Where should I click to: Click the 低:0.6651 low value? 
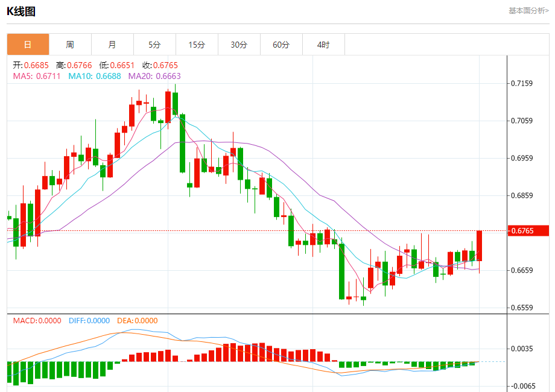click(117, 65)
